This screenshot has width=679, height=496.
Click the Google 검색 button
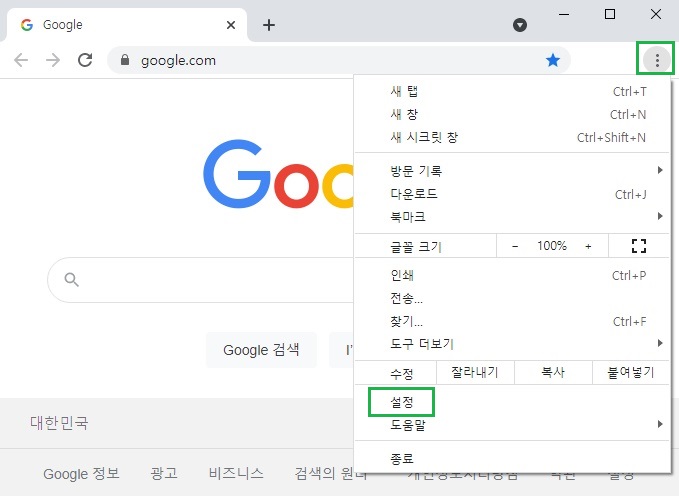pos(261,350)
